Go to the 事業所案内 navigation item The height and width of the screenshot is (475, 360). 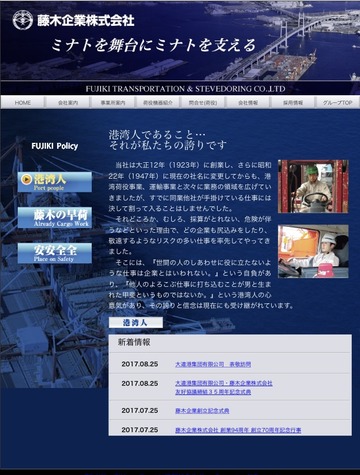click(113, 103)
